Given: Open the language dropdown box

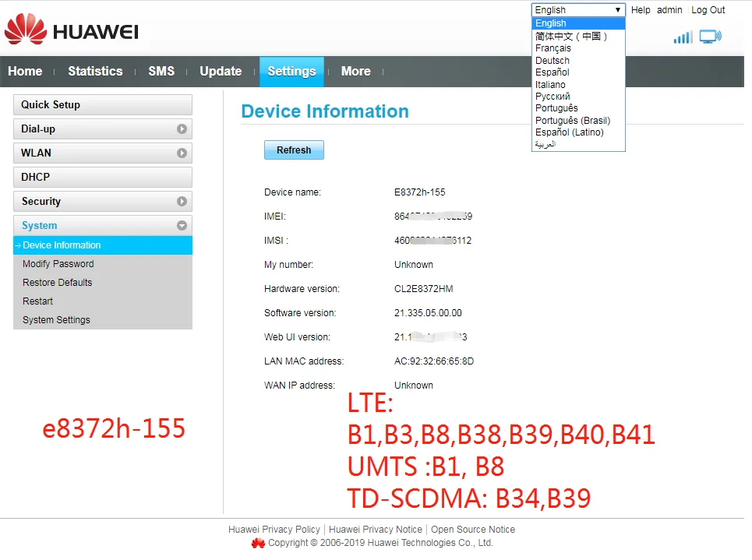Looking at the screenshot, I should [578, 9].
